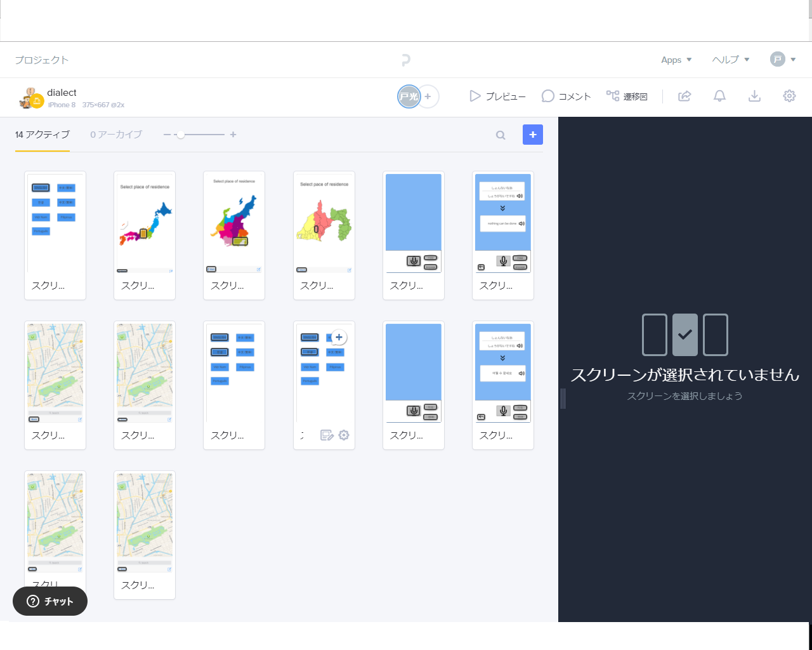Click the blue add screen plus button
The image size is (812, 650).
[533, 135]
